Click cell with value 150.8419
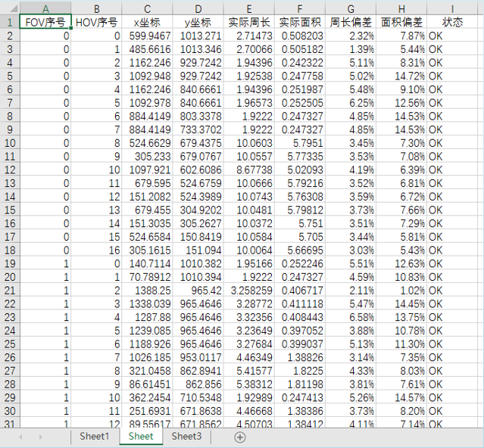Screen dimensions: 484x448 pyautogui.click(x=198, y=237)
